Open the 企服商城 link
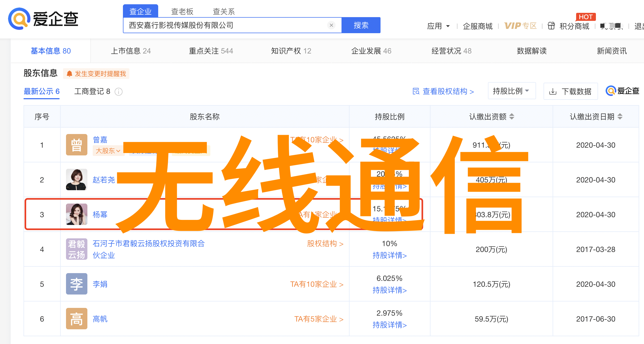 pyautogui.click(x=478, y=26)
